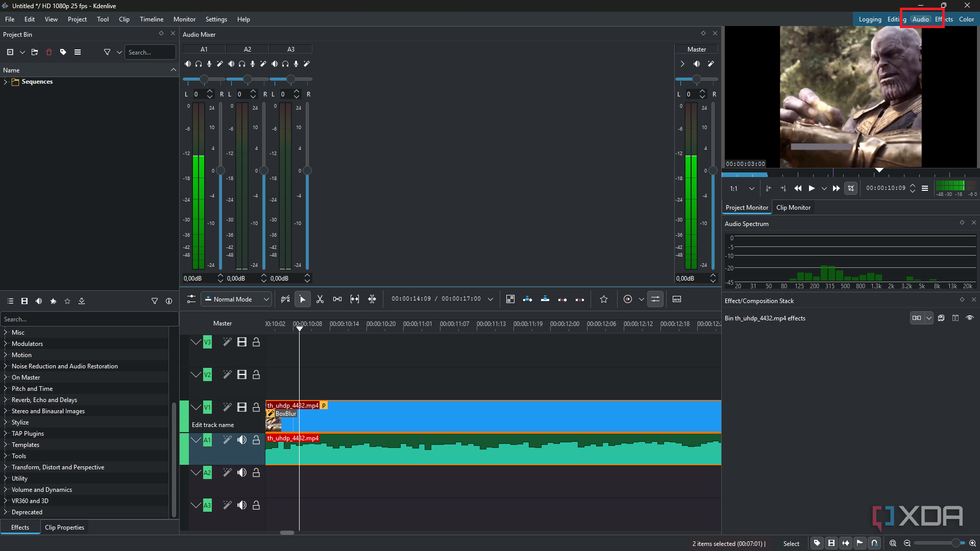Image resolution: width=980 pixels, height=551 pixels.
Task: Hide video on track V2
Action: point(242,374)
